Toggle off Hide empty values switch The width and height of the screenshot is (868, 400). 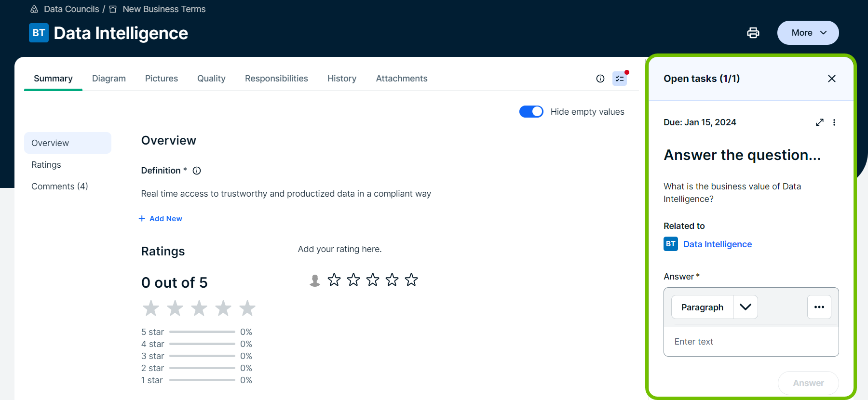pyautogui.click(x=531, y=112)
